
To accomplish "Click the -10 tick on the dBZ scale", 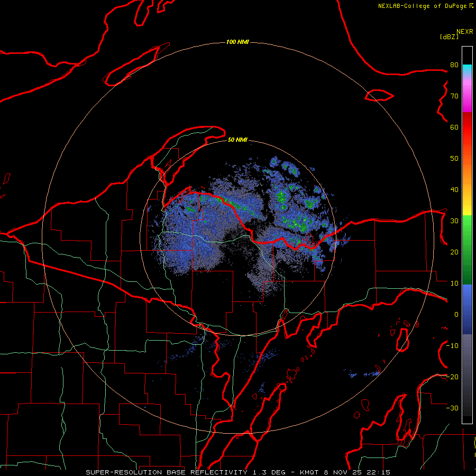I will [452, 346].
